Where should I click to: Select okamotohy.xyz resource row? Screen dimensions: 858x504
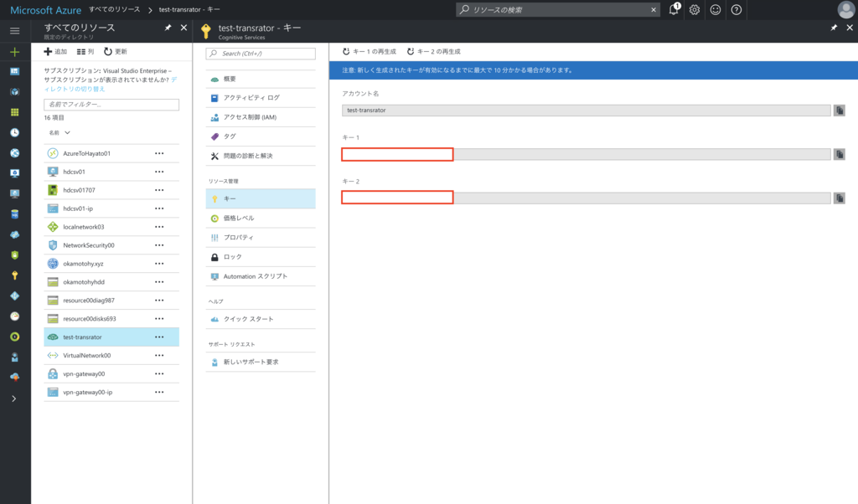tap(111, 264)
